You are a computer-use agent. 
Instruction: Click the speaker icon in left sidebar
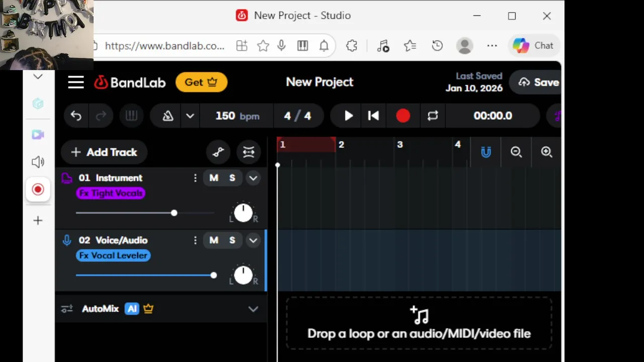[38, 162]
